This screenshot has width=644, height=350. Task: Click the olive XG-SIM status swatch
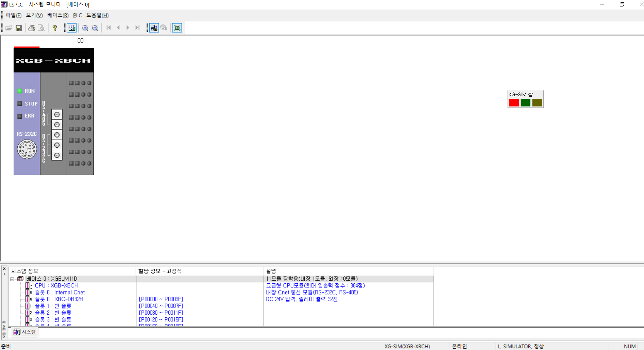537,103
